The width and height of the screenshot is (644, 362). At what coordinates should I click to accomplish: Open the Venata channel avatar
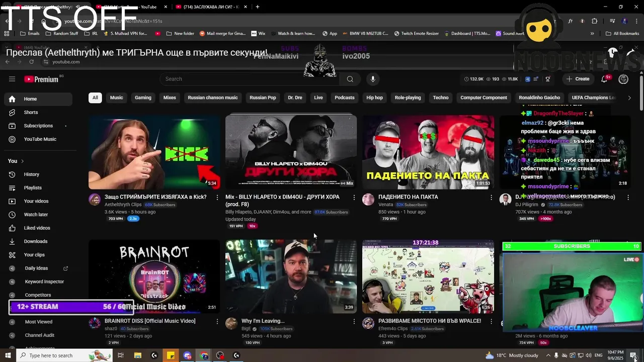click(368, 200)
